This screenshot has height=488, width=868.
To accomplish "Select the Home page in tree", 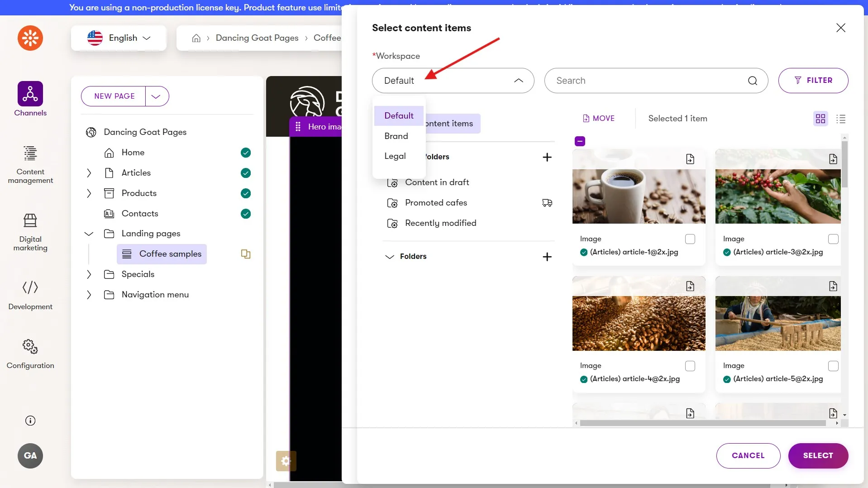I will pyautogui.click(x=133, y=153).
